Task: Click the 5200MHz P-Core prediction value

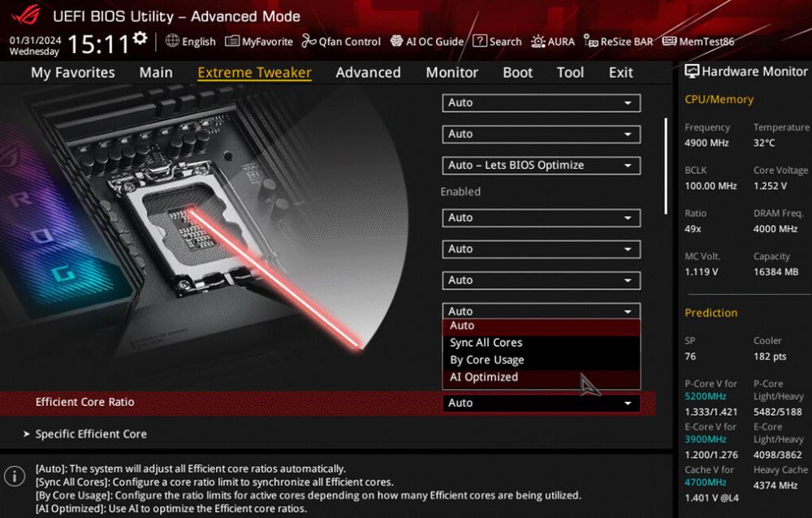Action: (x=706, y=396)
